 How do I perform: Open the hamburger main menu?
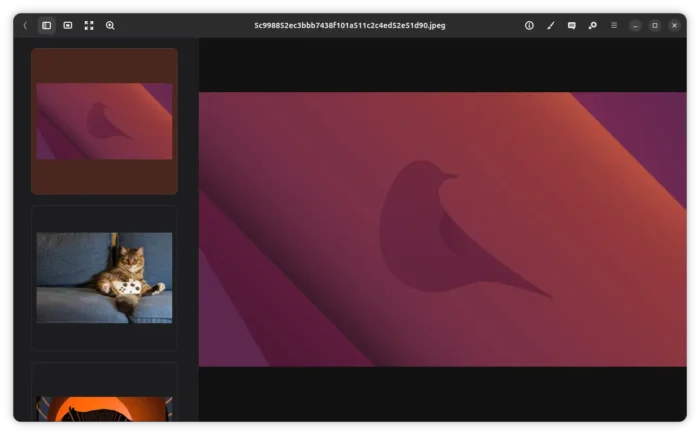[x=614, y=25]
